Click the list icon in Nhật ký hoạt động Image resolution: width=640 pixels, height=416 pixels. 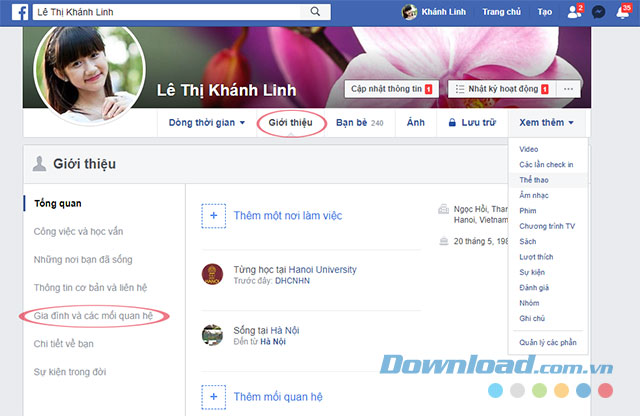coord(460,89)
